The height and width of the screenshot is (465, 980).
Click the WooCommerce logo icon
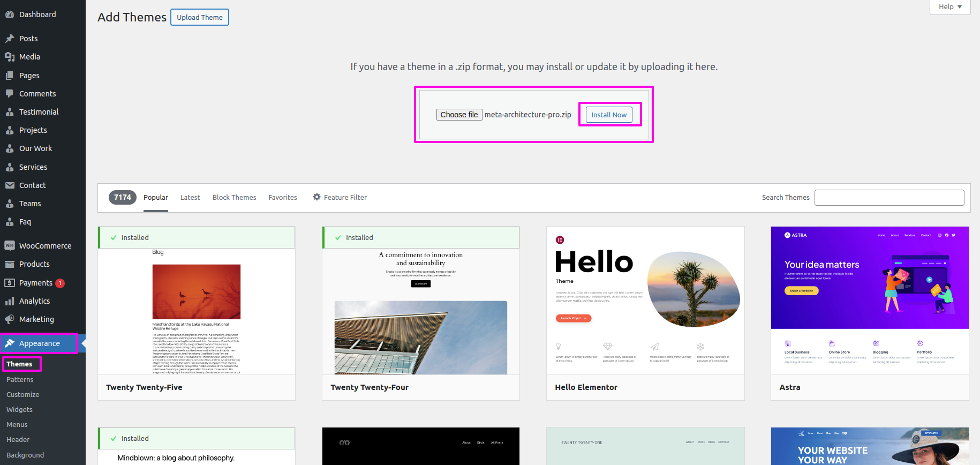(x=10, y=246)
